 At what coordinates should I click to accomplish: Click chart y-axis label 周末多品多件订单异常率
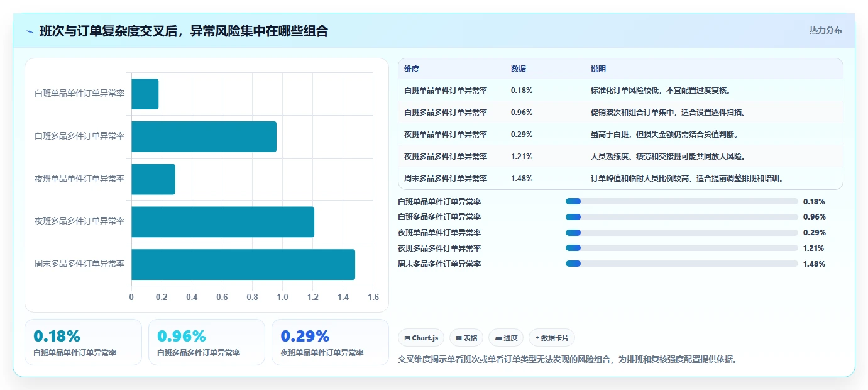(x=79, y=264)
